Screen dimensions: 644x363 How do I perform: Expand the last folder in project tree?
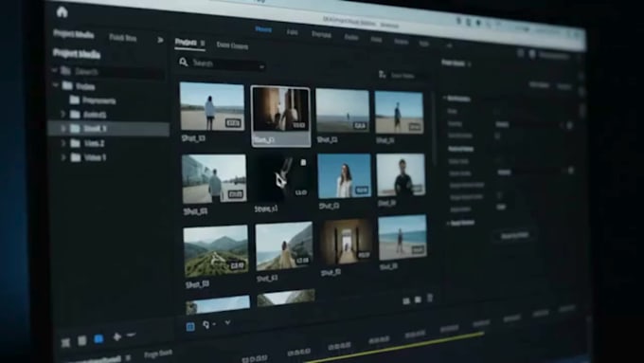click(63, 157)
